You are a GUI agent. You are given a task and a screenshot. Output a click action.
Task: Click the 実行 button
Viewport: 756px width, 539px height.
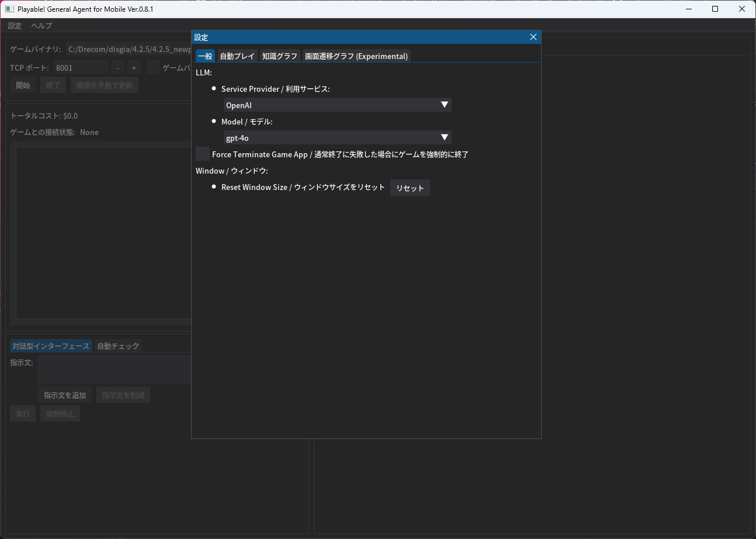tap(23, 414)
